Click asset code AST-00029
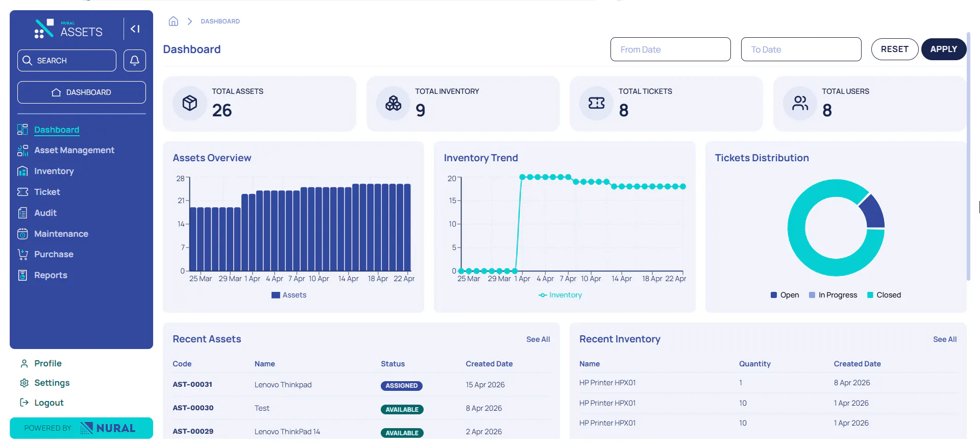 (x=193, y=431)
